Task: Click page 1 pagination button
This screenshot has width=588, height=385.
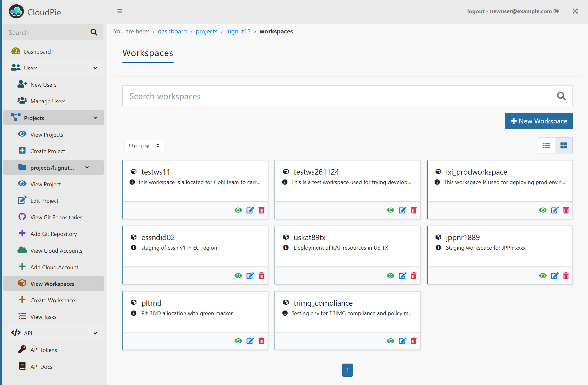Action: (x=347, y=370)
